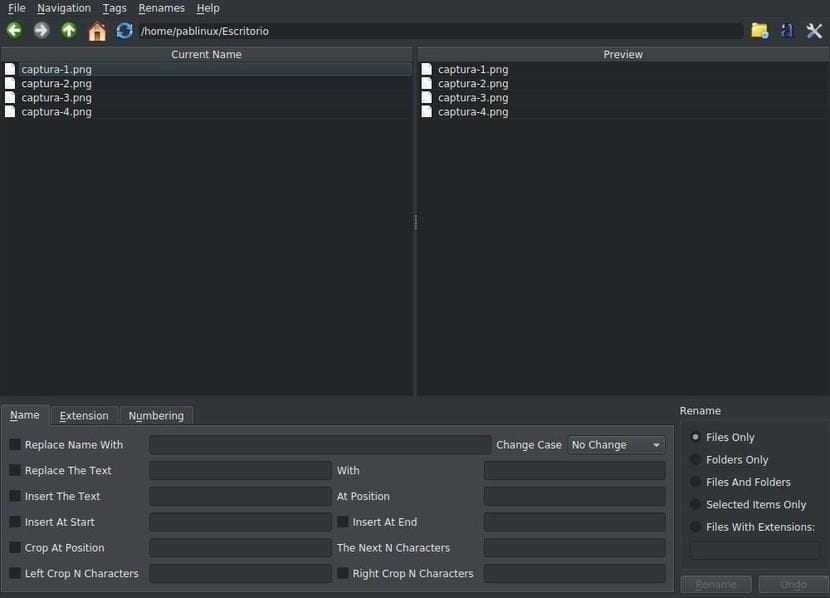Check the Right Crop N Characters option

click(343, 574)
